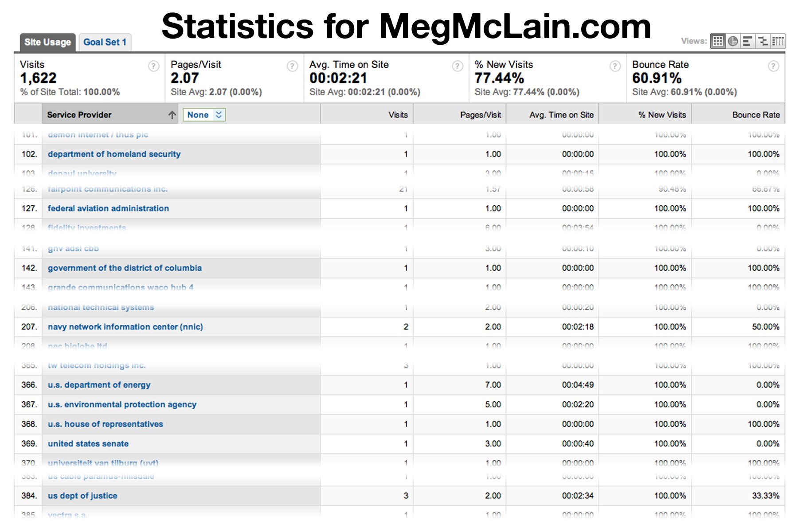The width and height of the screenshot is (798, 532).
Task: Click the row number 384.
Action: (x=29, y=496)
